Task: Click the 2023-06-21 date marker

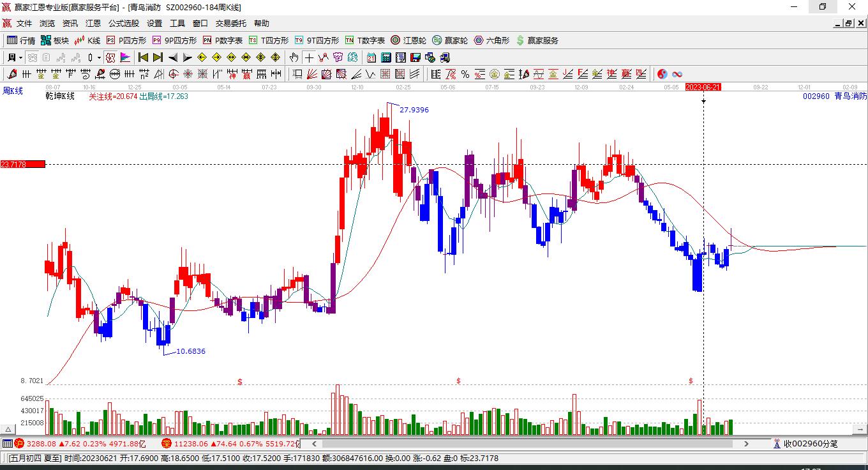Action: 703,87
